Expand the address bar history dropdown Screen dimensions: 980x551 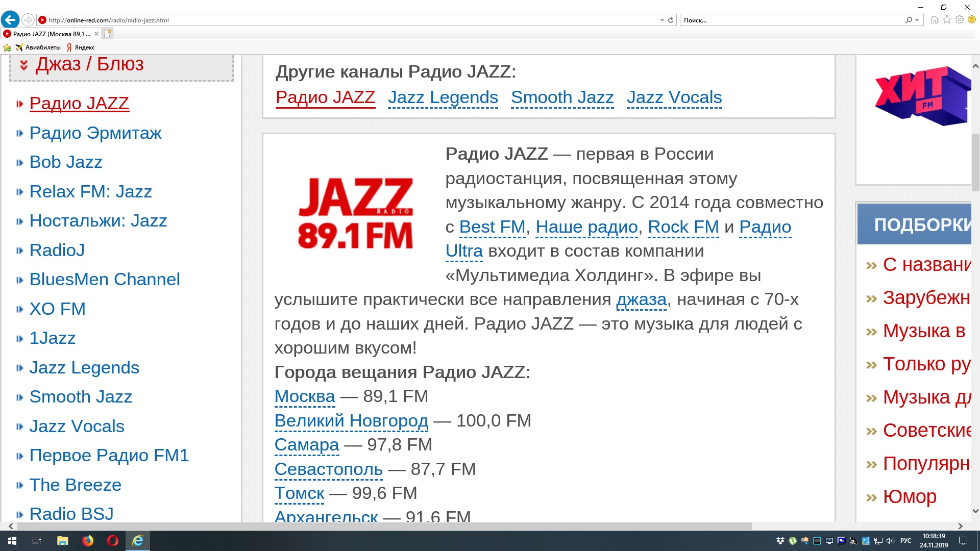point(662,20)
